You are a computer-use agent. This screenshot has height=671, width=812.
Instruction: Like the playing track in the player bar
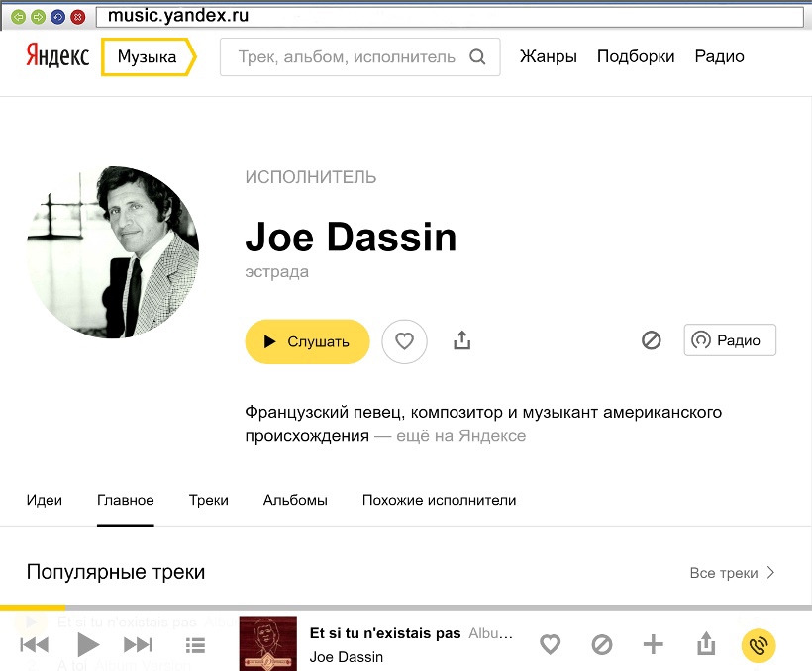point(550,645)
